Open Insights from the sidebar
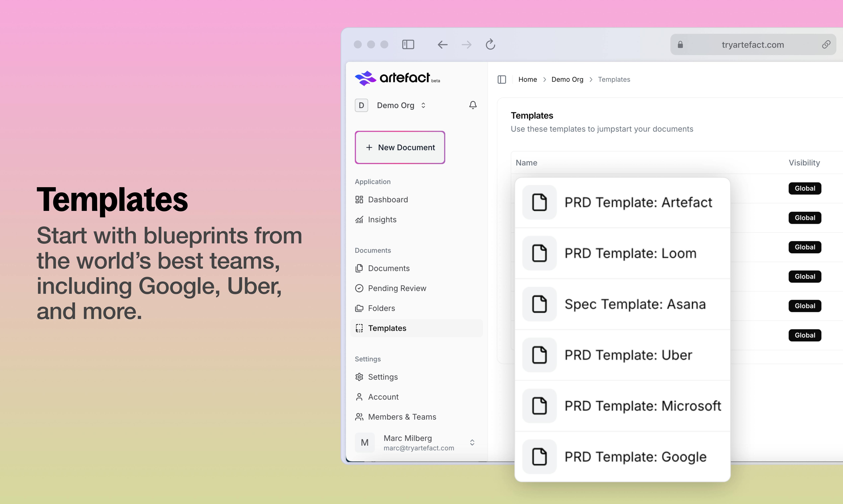The width and height of the screenshot is (843, 504). [x=416, y=220]
